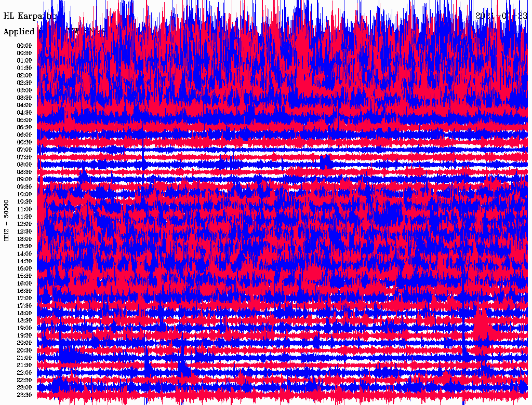This screenshot has width=532, height=405.
Task: Select the 08:30 time label
Action: (24, 172)
